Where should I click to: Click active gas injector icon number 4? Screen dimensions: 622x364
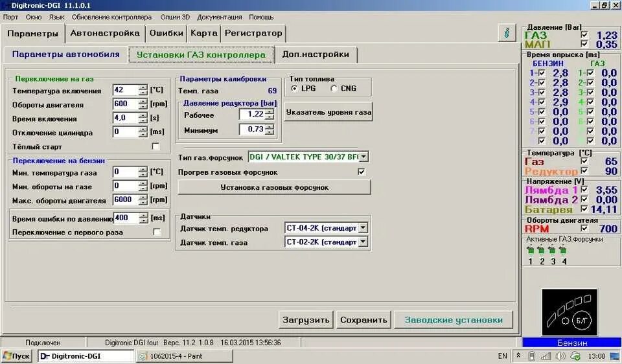(563, 250)
